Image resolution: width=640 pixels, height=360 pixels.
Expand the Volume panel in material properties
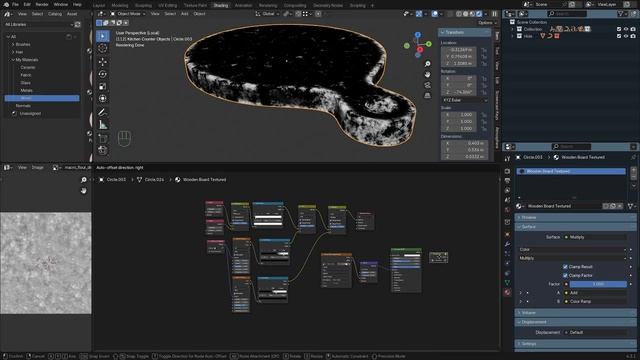tap(575, 313)
